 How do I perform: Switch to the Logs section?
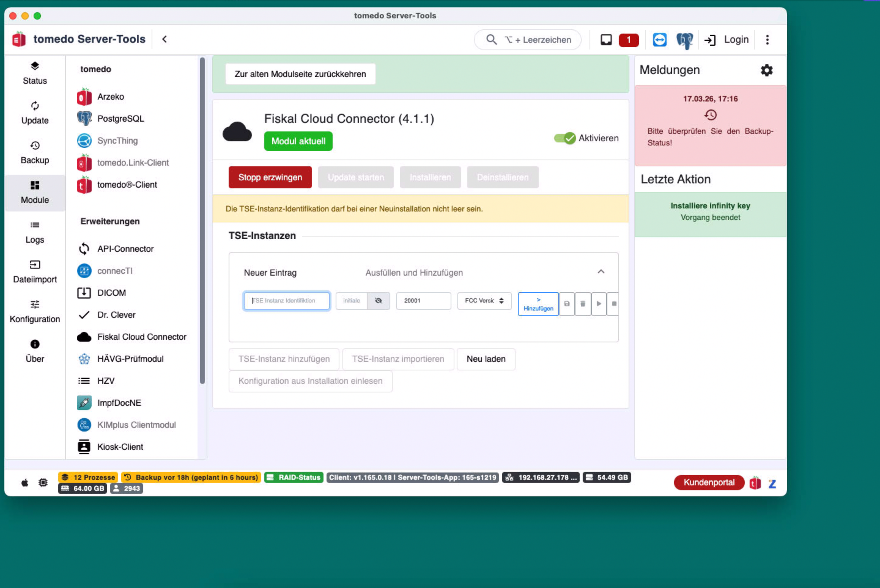35,233
